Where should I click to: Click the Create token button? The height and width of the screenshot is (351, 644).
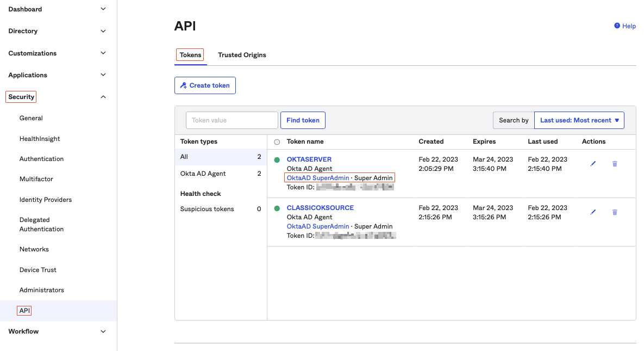205,85
